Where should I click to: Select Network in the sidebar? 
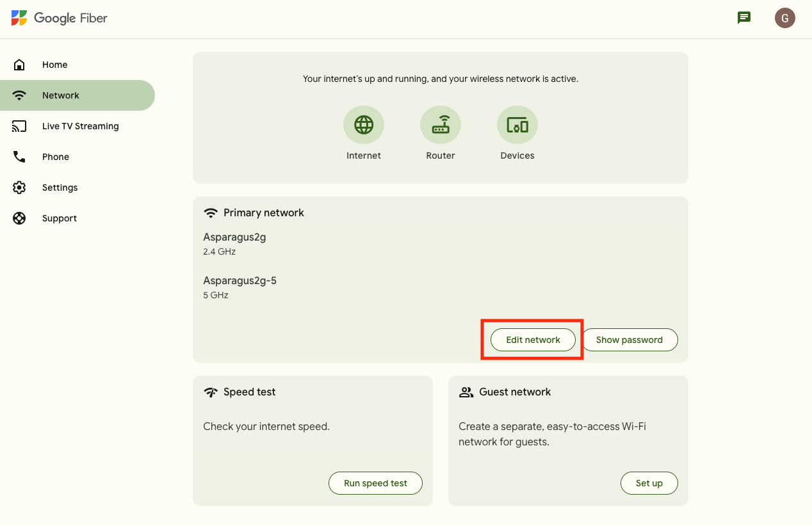pos(61,95)
